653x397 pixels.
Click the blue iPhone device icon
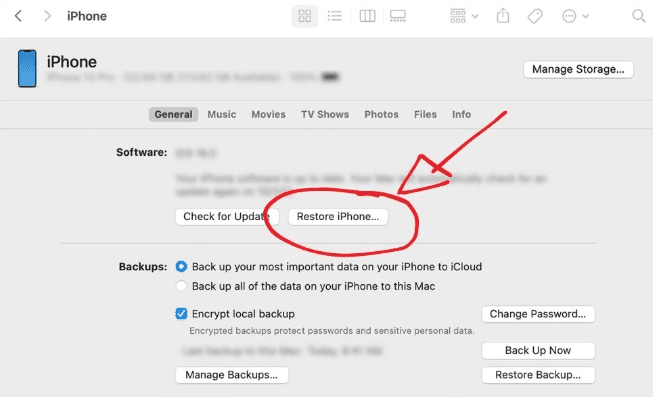coord(27,68)
